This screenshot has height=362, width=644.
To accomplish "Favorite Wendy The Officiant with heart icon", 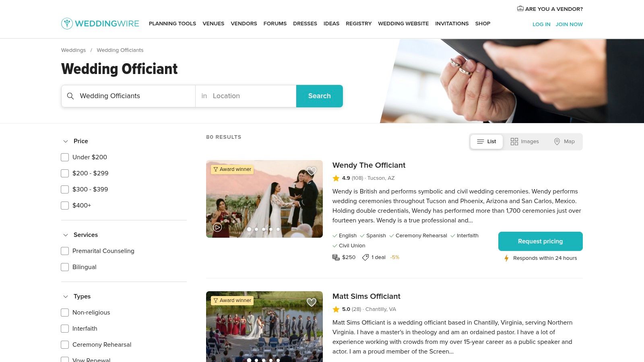I will pos(312,171).
